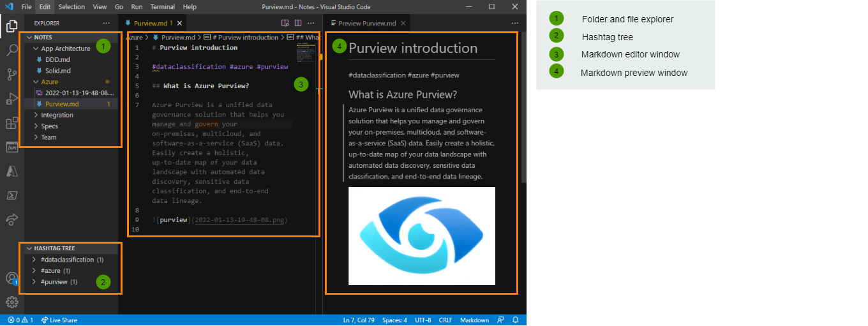Open the Azure activity bar icon

coord(11,172)
